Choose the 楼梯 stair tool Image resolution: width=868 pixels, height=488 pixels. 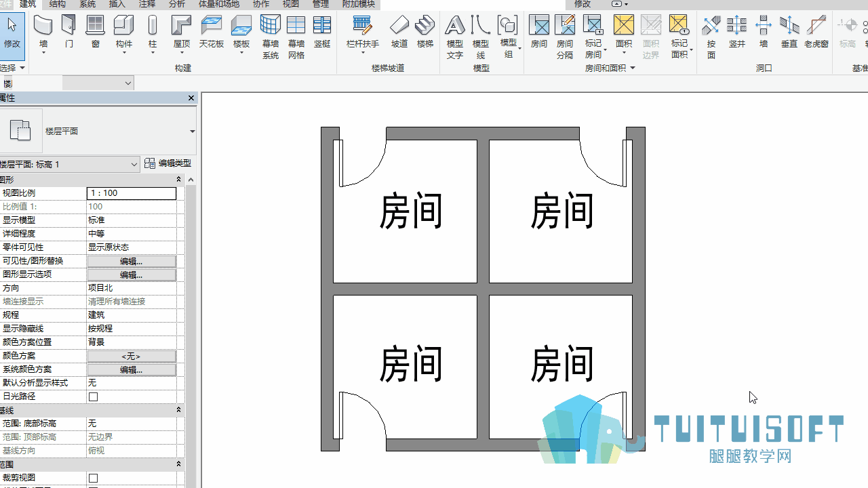(425, 33)
